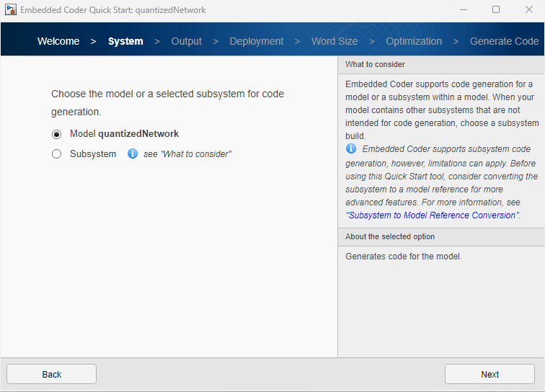Navigate to the Optimization step

(414, 41)
